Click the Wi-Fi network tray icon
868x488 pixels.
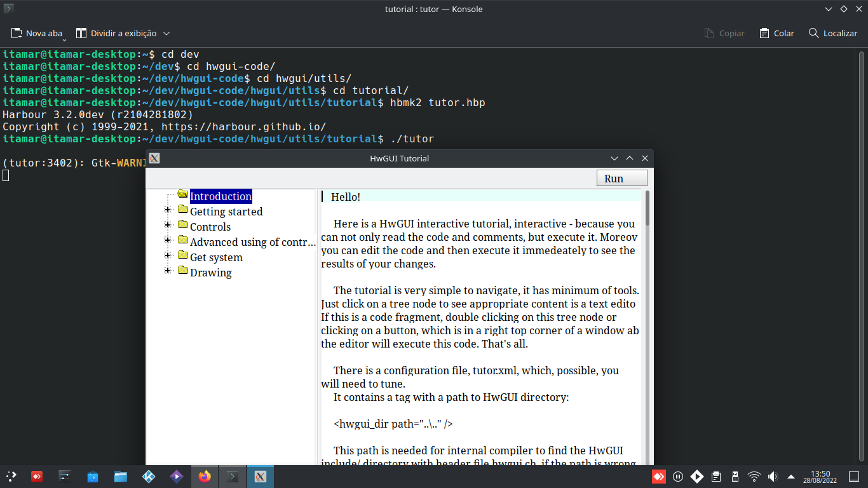click(x=754, y=476)
